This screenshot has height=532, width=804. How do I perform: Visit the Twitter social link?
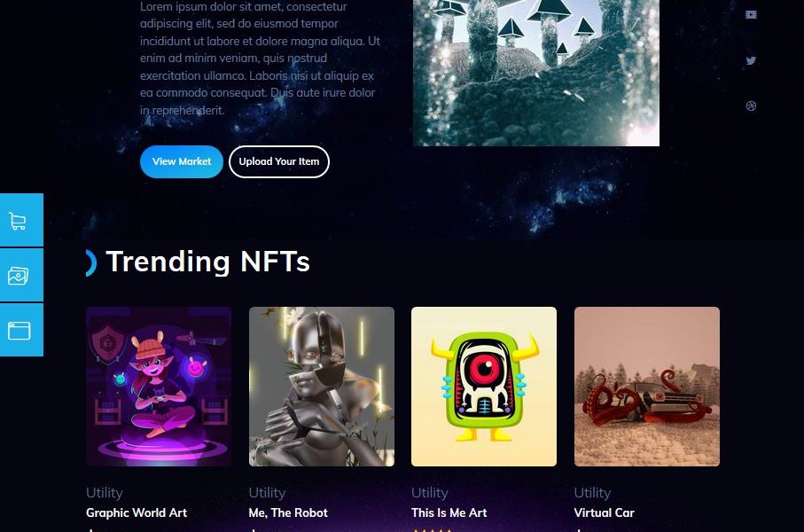click(751, 60)
